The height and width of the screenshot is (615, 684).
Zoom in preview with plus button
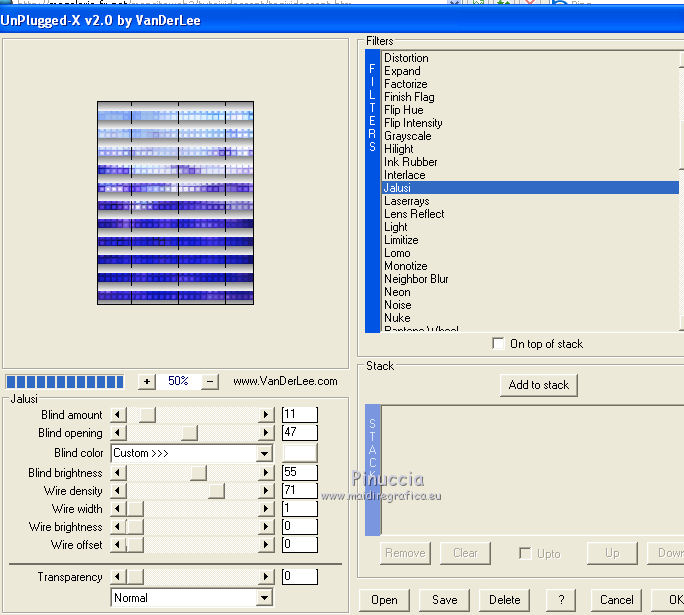pyautogui.click(x=147, y=382)
